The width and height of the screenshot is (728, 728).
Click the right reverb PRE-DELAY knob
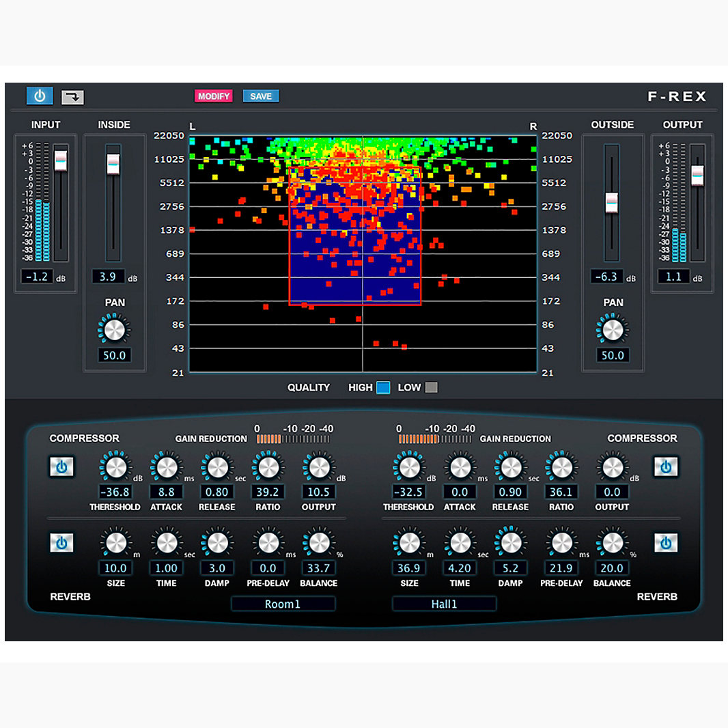[x=561, y=544]
